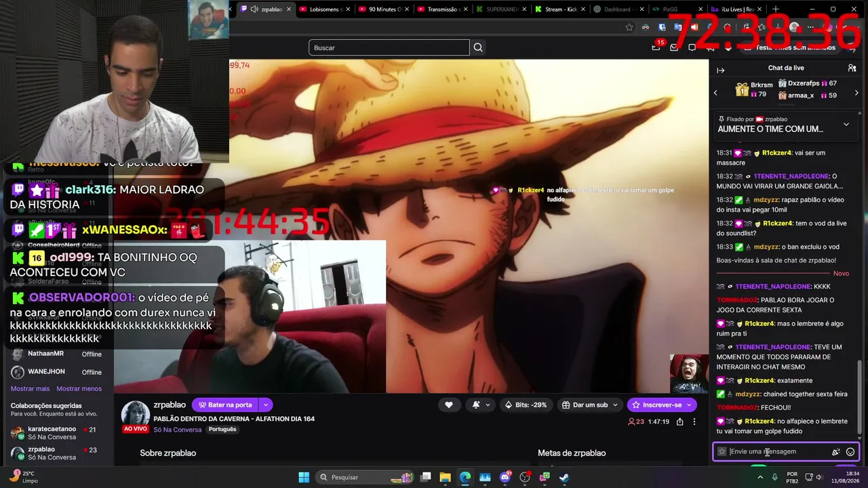Open the Bits -29% dropdown
868x488 pixels.
click(x=527, y=405)
